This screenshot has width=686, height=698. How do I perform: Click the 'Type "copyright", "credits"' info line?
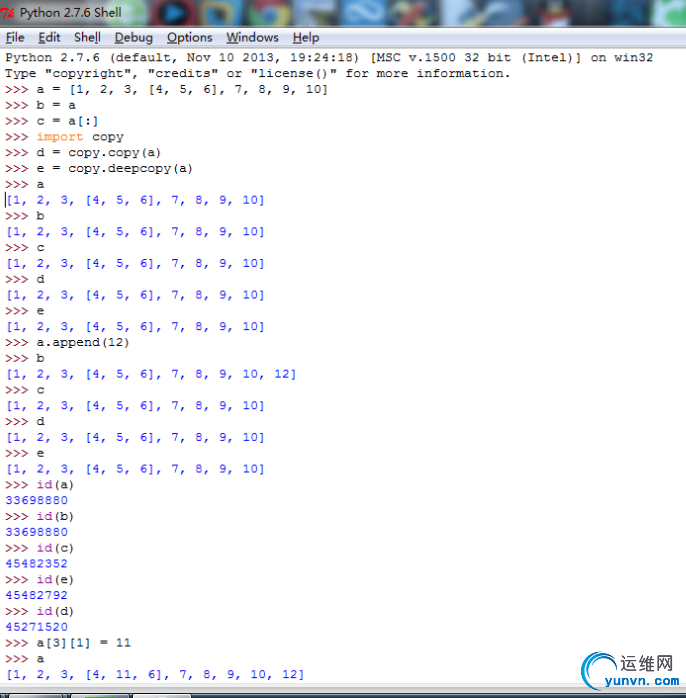click(257, 73)
